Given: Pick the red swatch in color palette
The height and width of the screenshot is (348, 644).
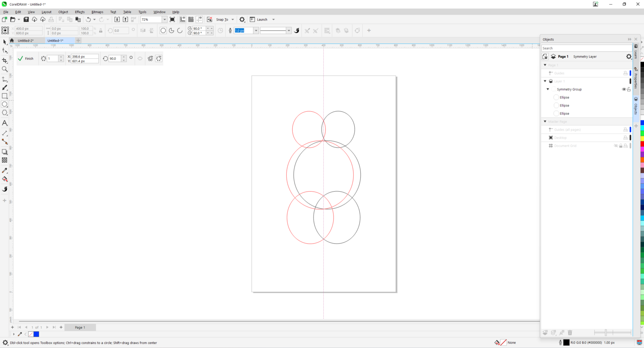Looking at the screenshot, I should (642, 144).
